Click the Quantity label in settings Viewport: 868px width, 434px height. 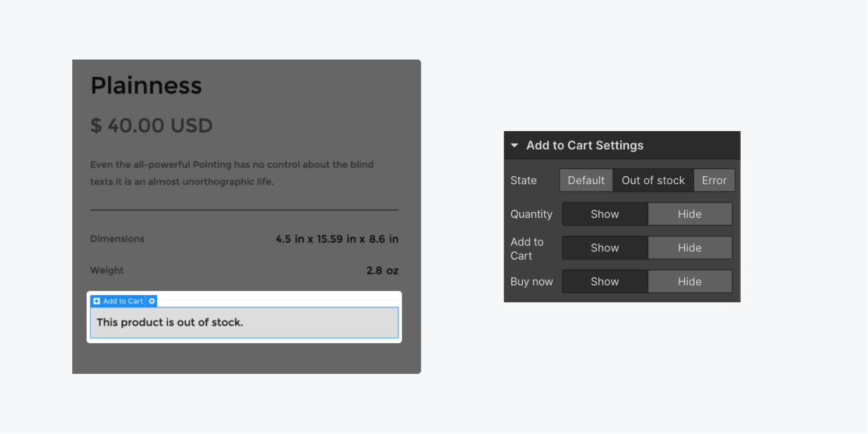[531, 214]
